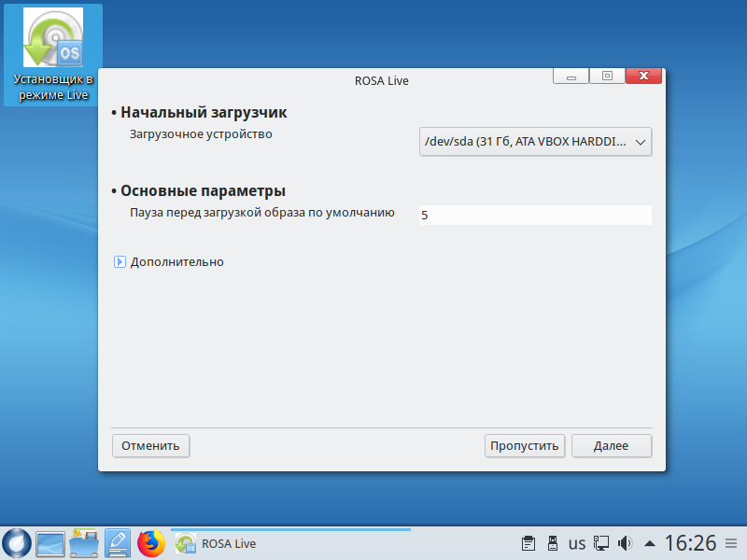Click the 'Далее' button

click(611, 446)
